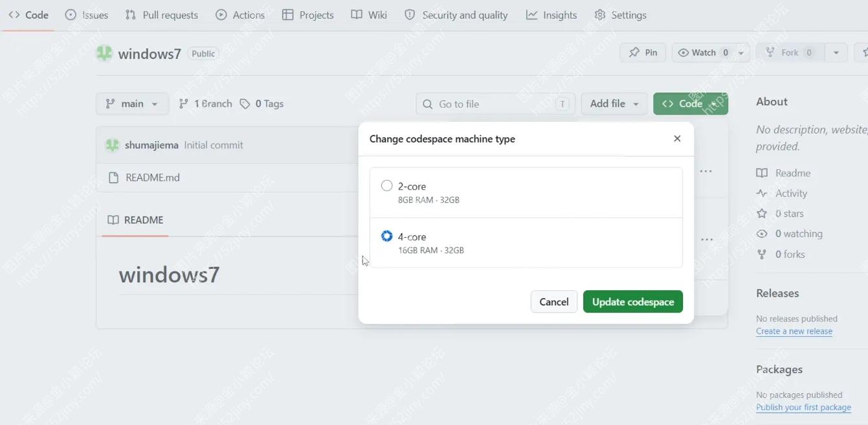
Task: Click the lower three-dots menu behind dialog
Action: 707,240
